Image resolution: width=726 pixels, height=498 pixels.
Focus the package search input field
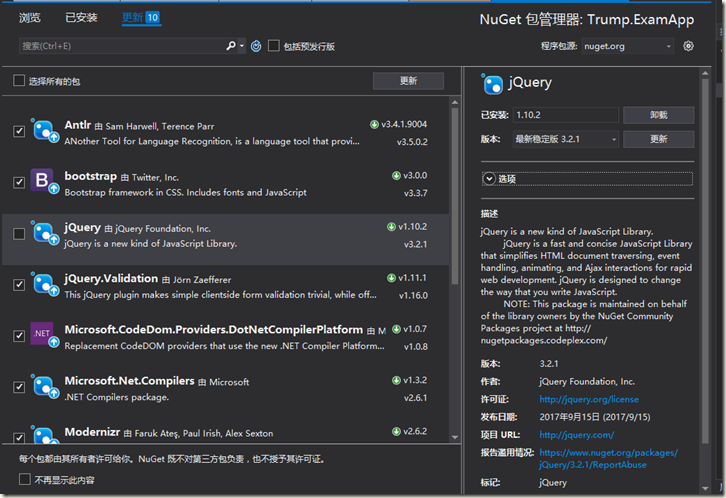pos(122,46)
